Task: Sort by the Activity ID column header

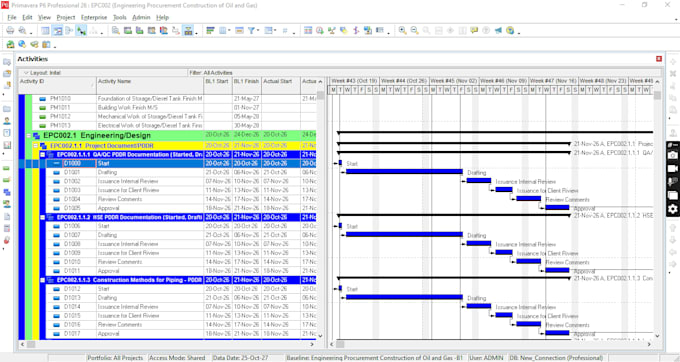Action: pyautogui.click(x=57, y=85)
